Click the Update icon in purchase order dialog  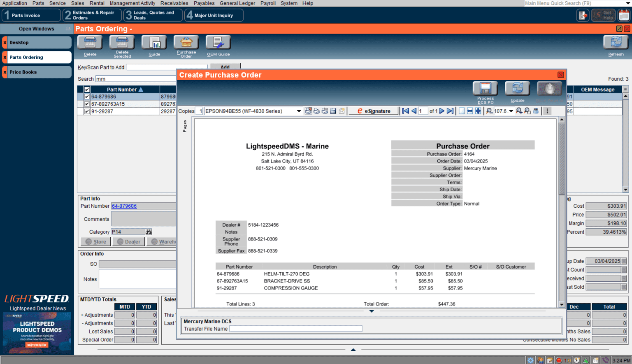(517, 88)
